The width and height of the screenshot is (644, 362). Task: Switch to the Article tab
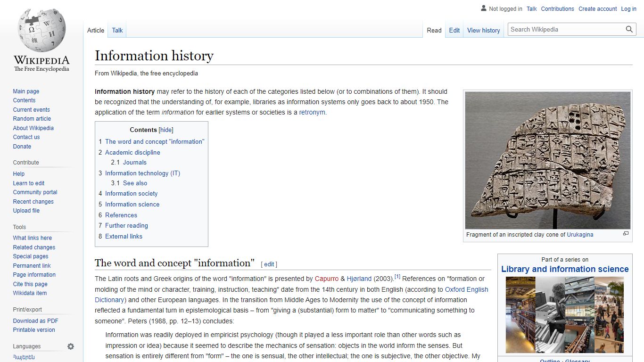96,30
